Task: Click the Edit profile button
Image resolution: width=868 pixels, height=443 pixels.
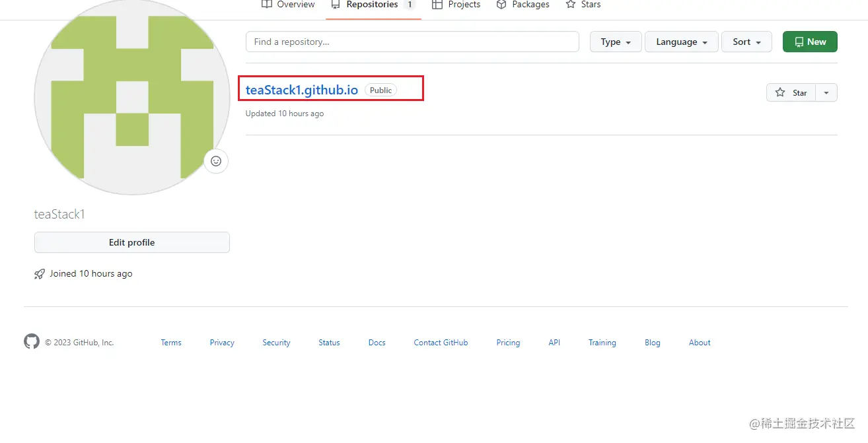Action: click(x=132, y=242)
